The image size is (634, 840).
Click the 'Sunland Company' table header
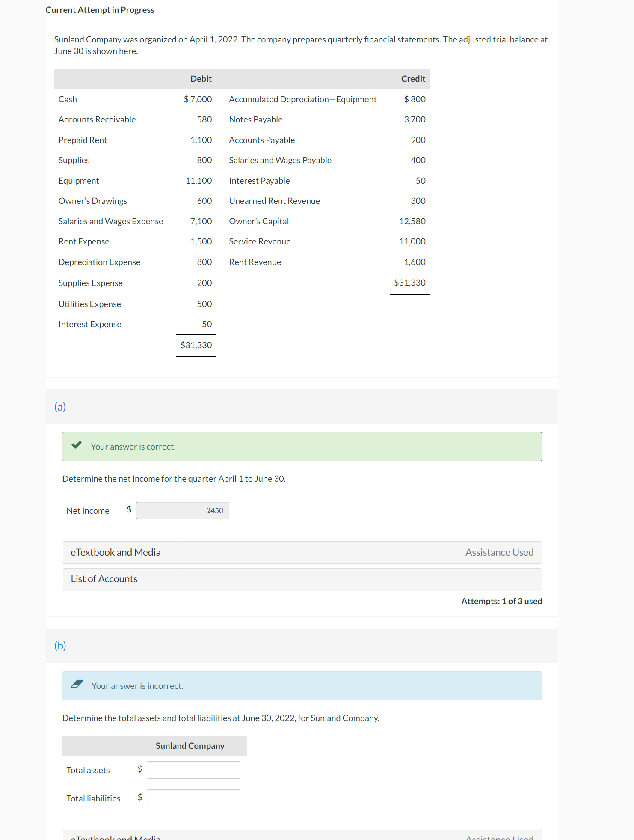(190, 746)
